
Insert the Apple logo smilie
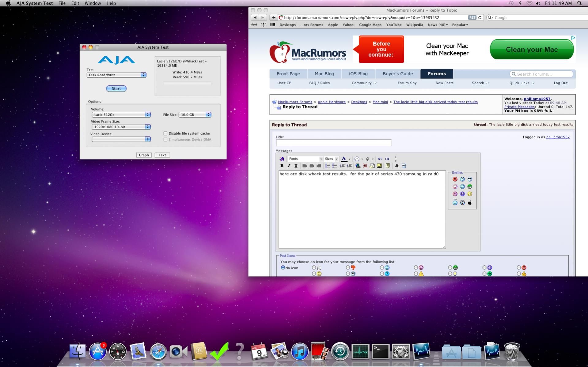(x=470, y=203)
